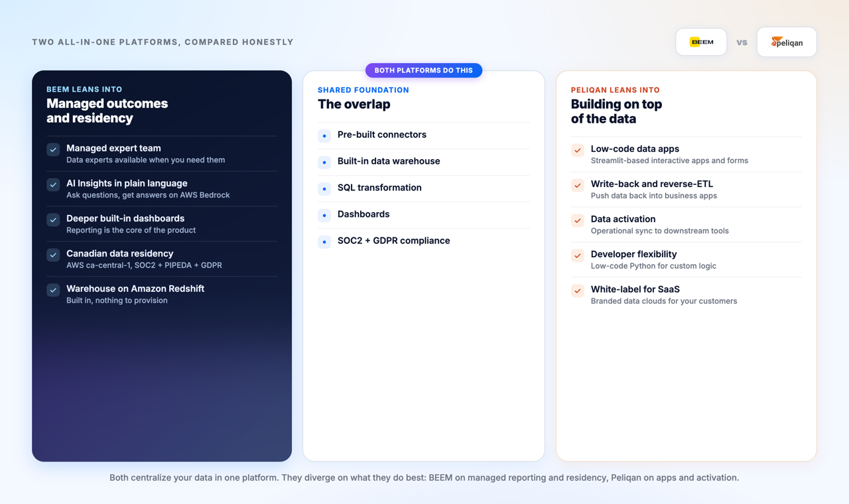Viewport: 849px width, 504px height.
Task: Click the check icon beside Deeper built-in dashboards
Action: click(53, 220)
